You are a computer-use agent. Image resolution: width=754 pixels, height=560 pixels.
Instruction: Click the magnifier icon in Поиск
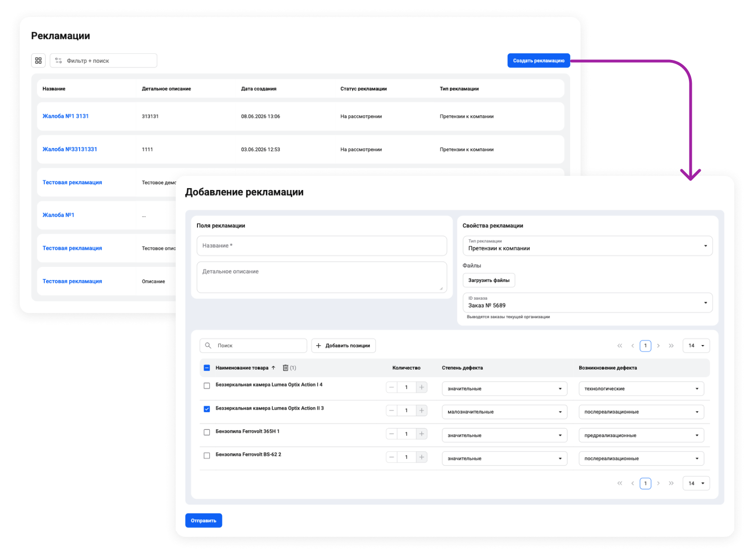click(208, 346)
